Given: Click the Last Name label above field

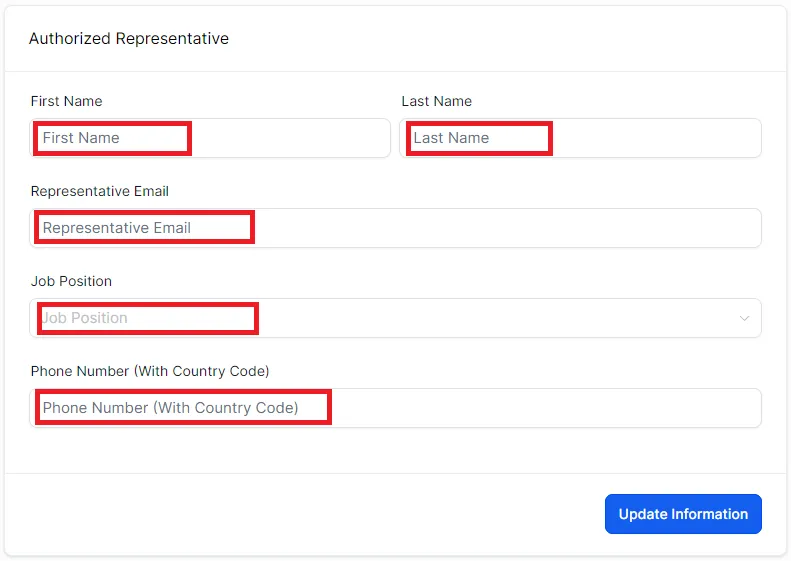Looking at the screenshot, I should tap(437, 101).
